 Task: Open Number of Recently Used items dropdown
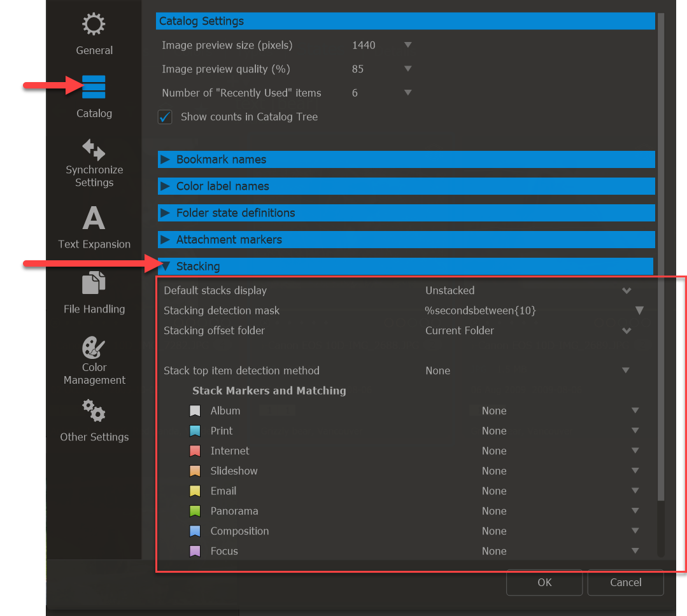point(408,92)
